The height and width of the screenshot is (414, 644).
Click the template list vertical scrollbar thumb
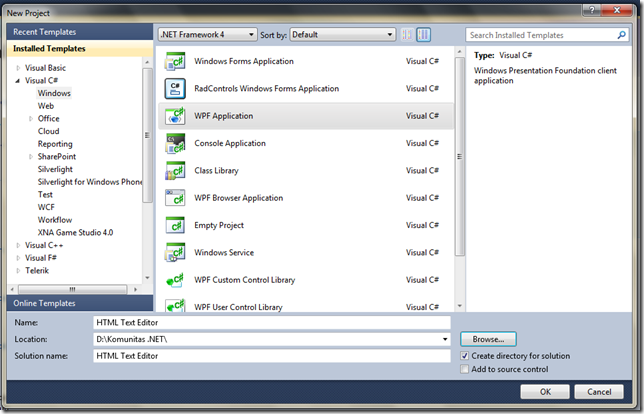(x=460, y=156)
